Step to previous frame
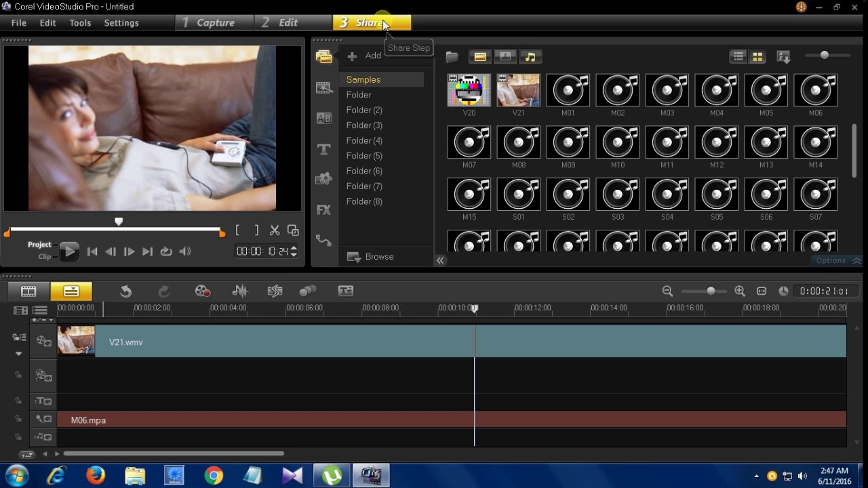The width and height of the screenshot is (868, 488). pyautogui.click(x=111, y=251)
